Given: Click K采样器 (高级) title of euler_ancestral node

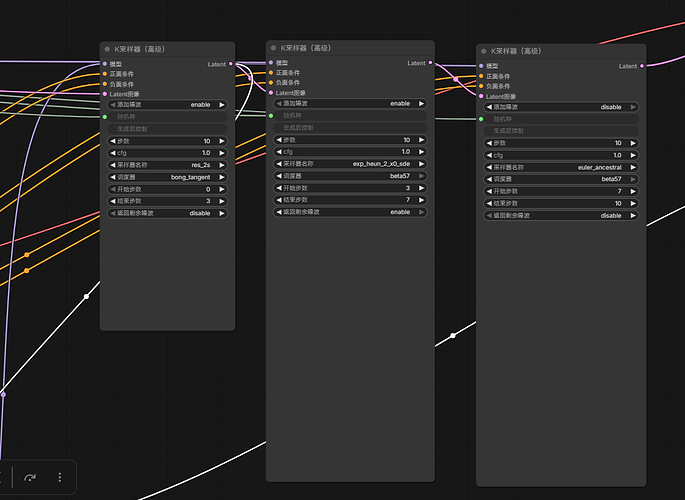Looking at the screenshot, I should (x=516, y=51).
